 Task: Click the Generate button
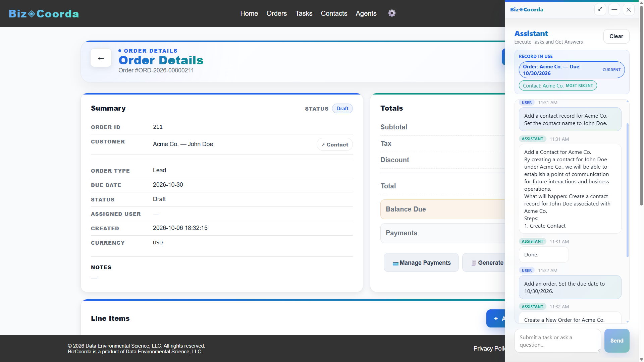pyautogui.click(x=484, y=262)
